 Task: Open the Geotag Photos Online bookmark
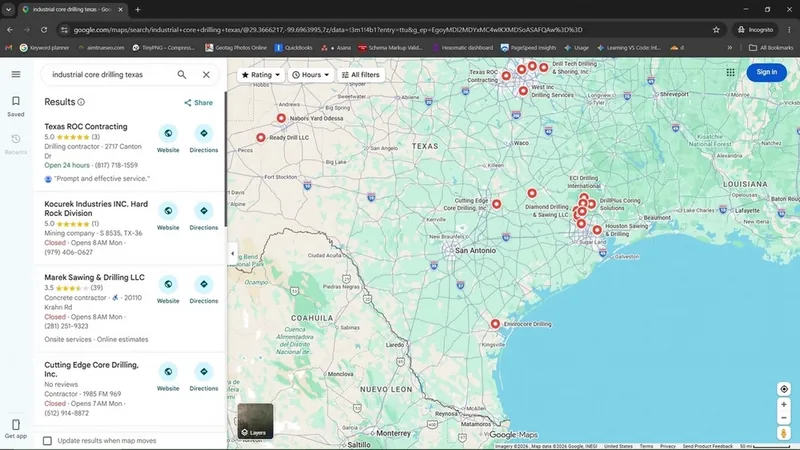236,47
